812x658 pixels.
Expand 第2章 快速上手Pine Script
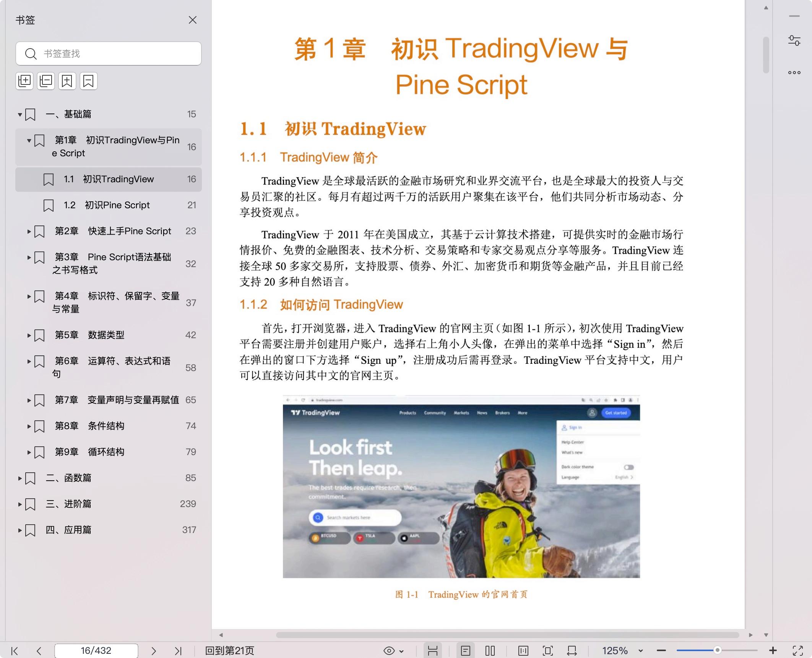(x=29, y=231)
